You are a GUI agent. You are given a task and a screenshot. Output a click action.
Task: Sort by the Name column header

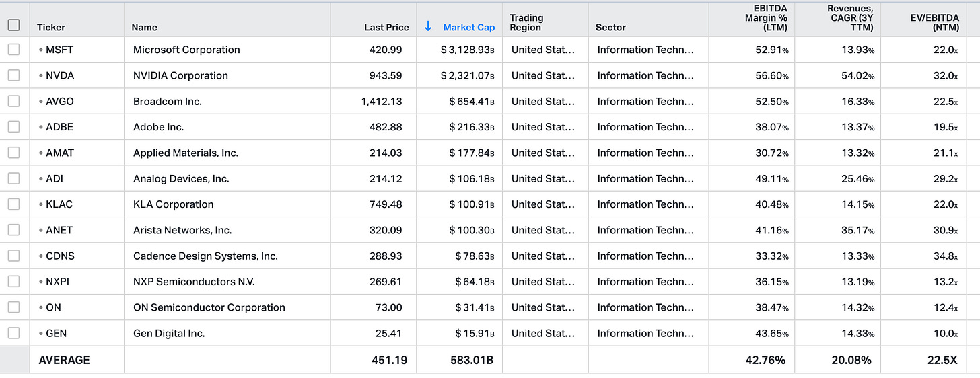pos(145,27)
